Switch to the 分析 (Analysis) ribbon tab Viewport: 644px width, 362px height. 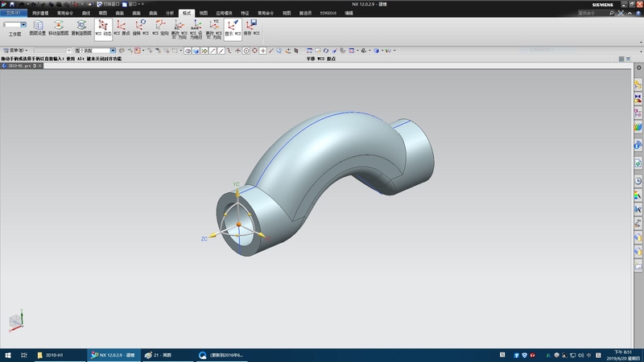point(169,14)
